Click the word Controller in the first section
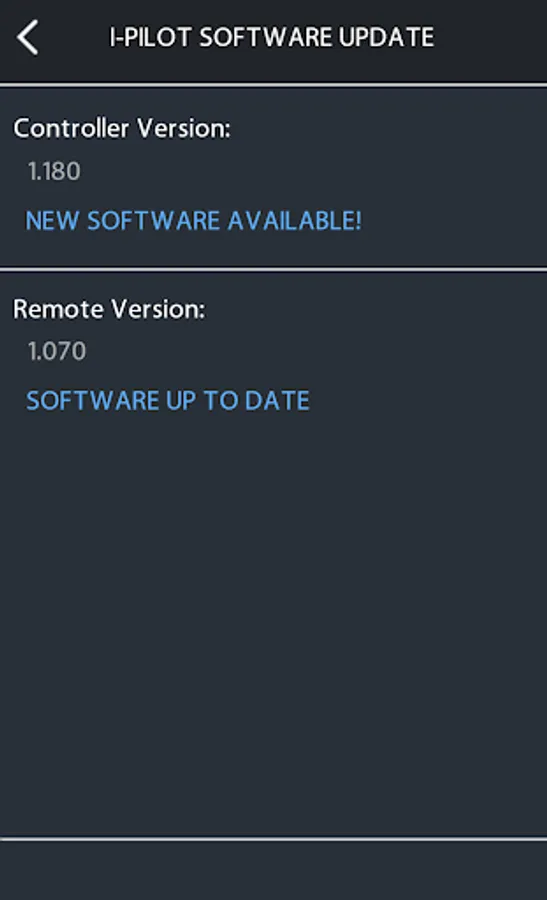This screenshot has height=900, width=547. (71, 128)
